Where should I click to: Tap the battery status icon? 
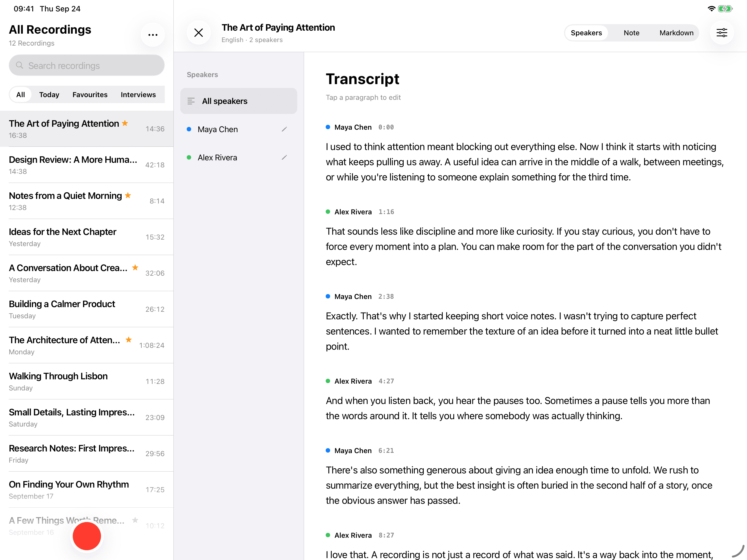coord(725,9)
